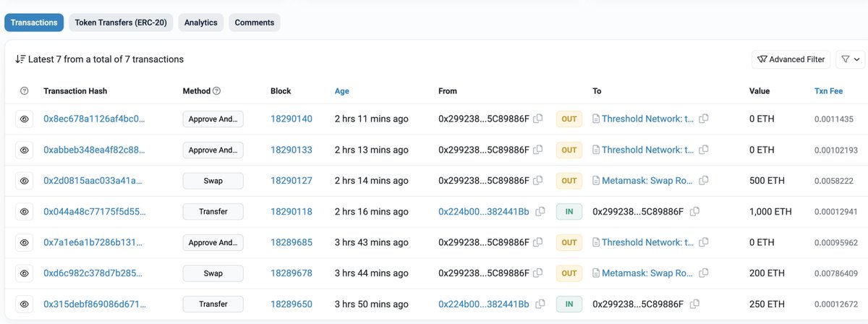Open block 18290133
Screen dimensions: 868x324
coord(292,150)
